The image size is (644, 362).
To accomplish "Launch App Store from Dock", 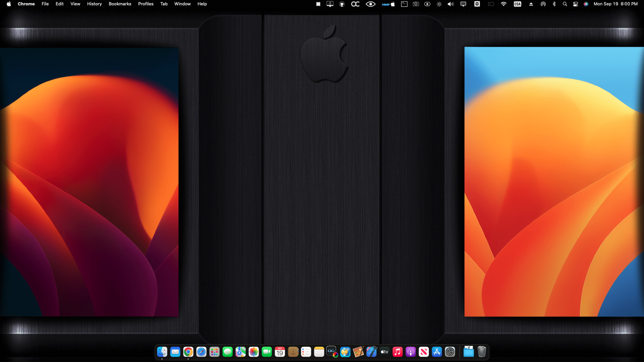I will click(x=437, y=352).
